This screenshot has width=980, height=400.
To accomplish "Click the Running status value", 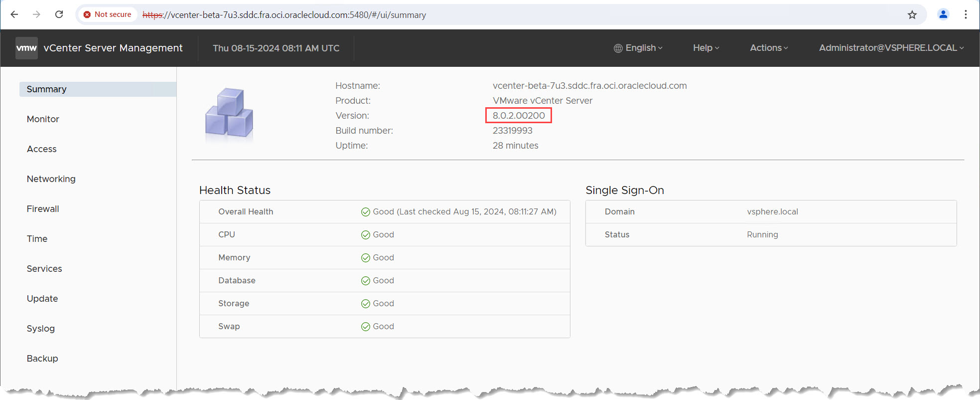I will [762, 235].
